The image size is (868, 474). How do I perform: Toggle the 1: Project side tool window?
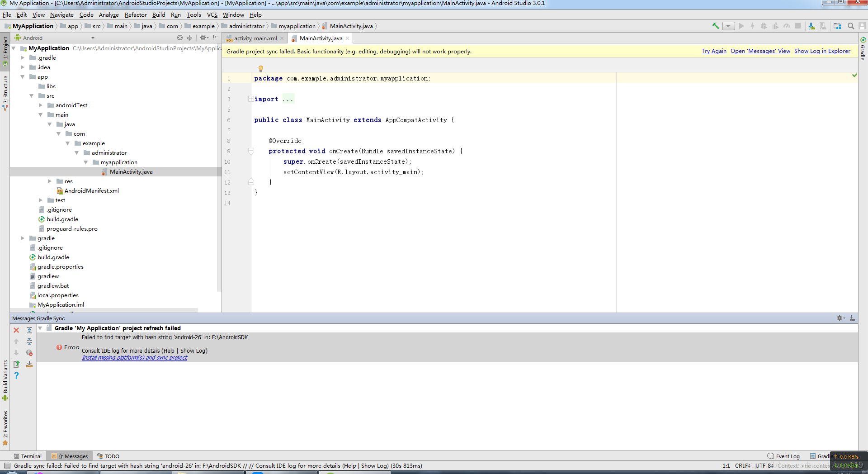point(5,51)
